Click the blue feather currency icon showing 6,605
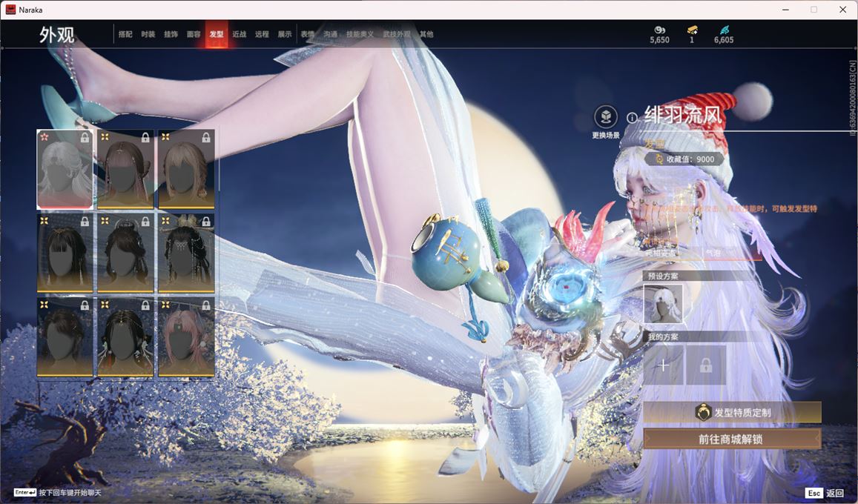858x504 pixels. [x=724, y=30]
